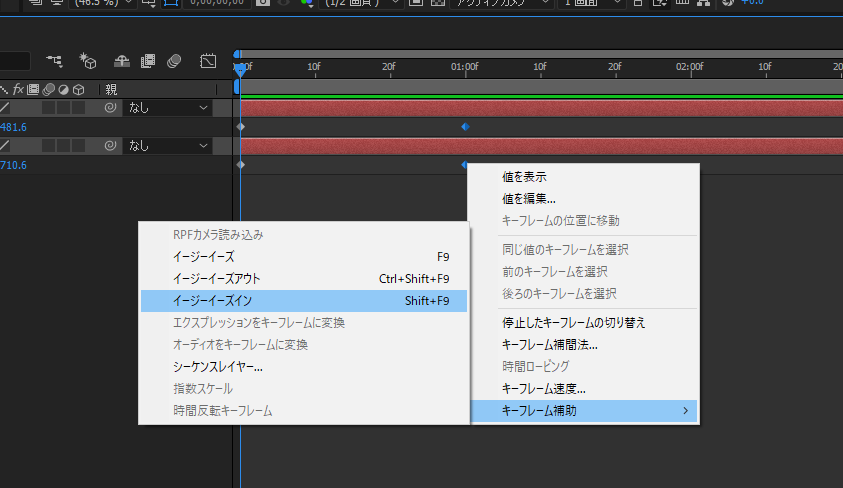Choose イージーイーズアウト from the submenu
The height and width of the screenshot is (488, 843).
[304, 279]
